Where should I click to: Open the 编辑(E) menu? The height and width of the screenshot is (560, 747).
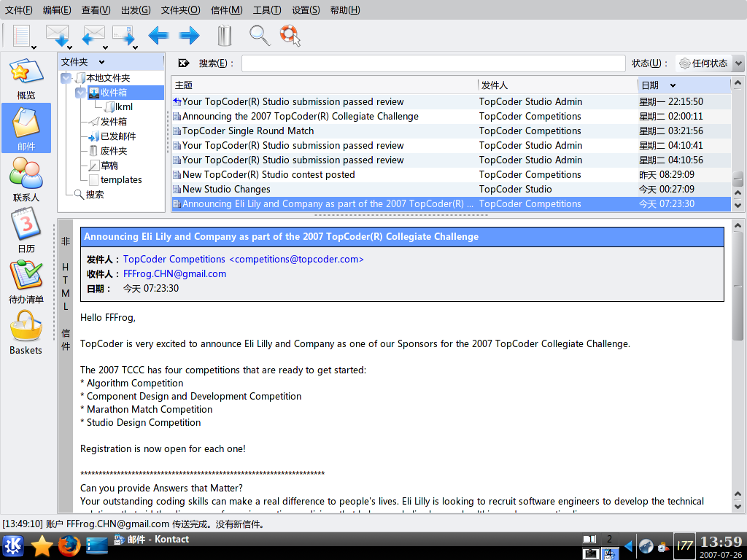pyautogui.click(x=57, y=9)
